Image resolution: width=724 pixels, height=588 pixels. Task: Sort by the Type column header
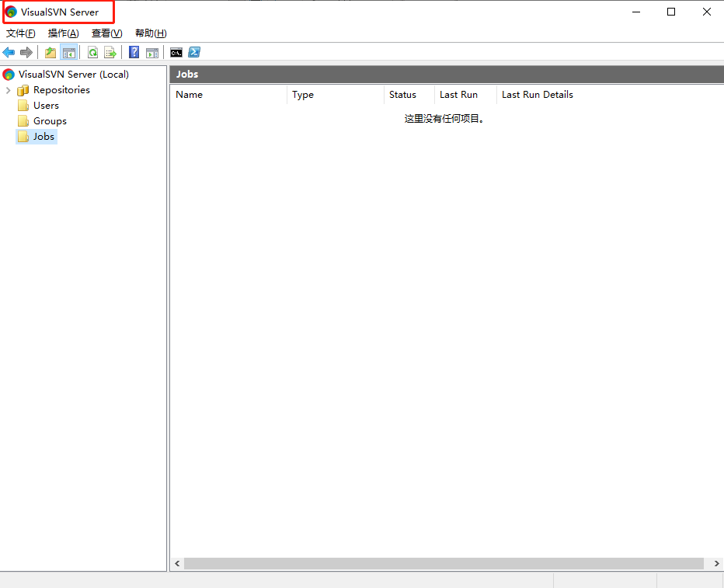pos(336,95)
